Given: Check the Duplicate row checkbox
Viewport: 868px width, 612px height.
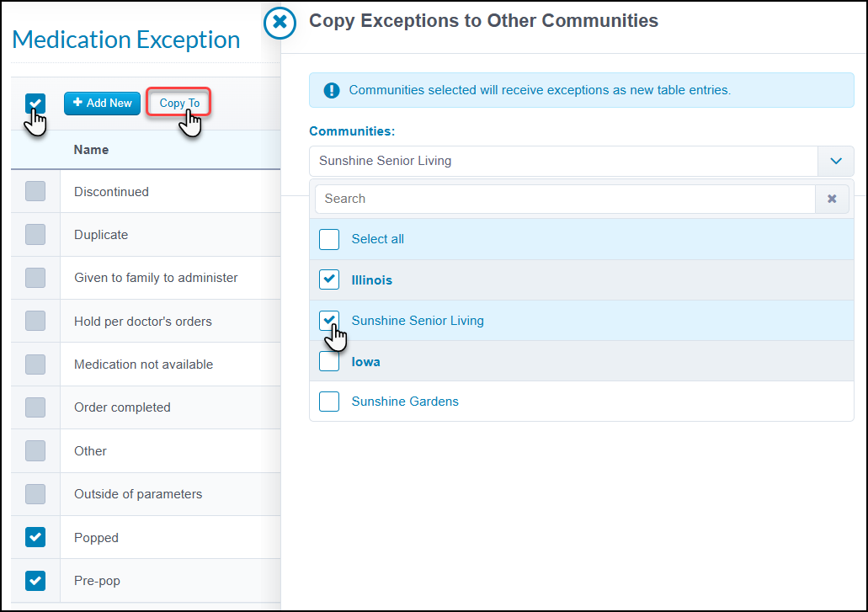Looking at the screenshot, I should (35, 235).
